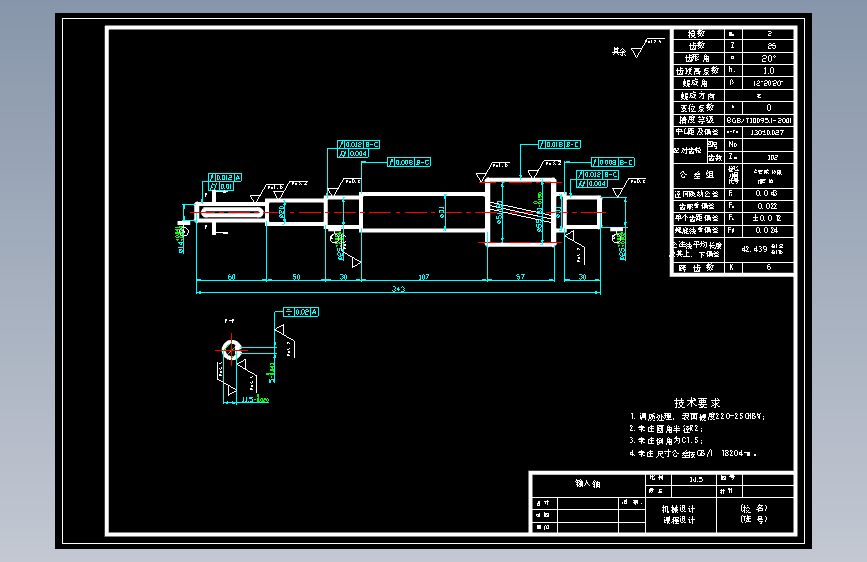Viewport: 867px width, 562px height.
Task: Select the ±0.012 pitch deviation cell
Action: click(x=767, y=218)
